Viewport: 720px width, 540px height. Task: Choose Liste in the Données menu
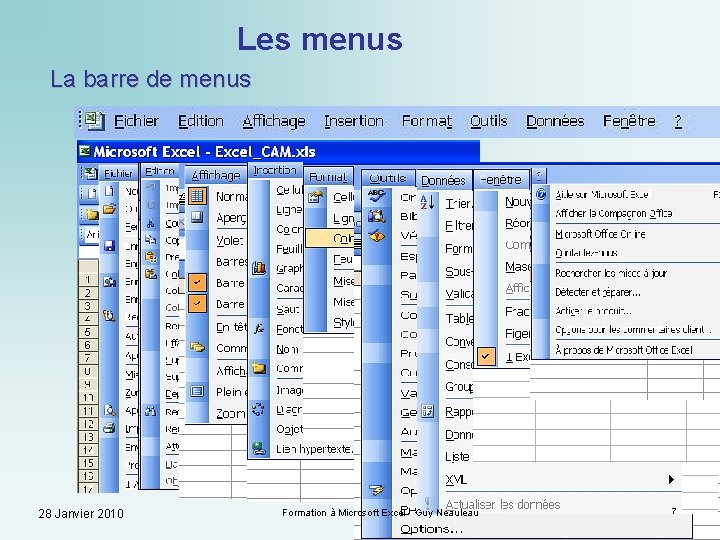point(457,456)
